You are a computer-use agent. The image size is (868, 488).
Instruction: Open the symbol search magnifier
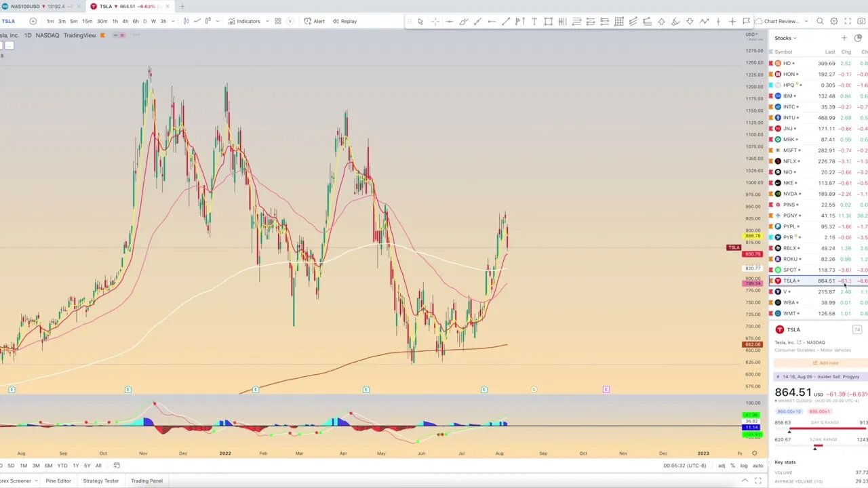pyautogui.click(x=820, y=21)
